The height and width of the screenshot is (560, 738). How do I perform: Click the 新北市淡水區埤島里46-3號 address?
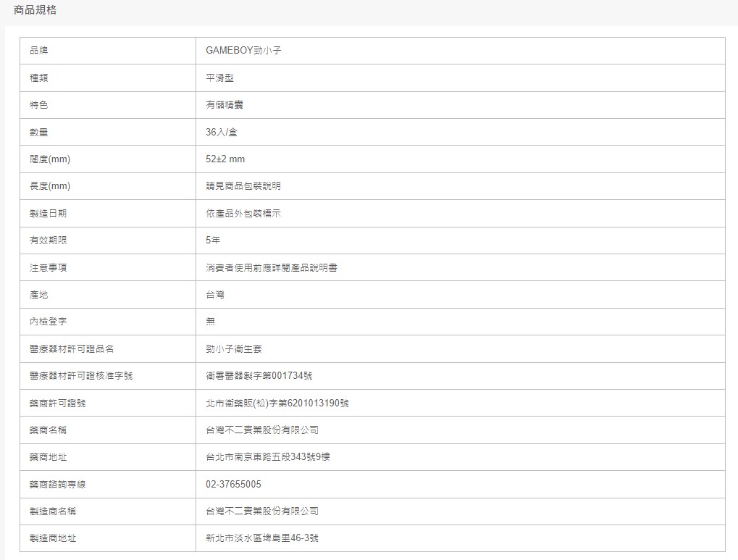point(262,538)
